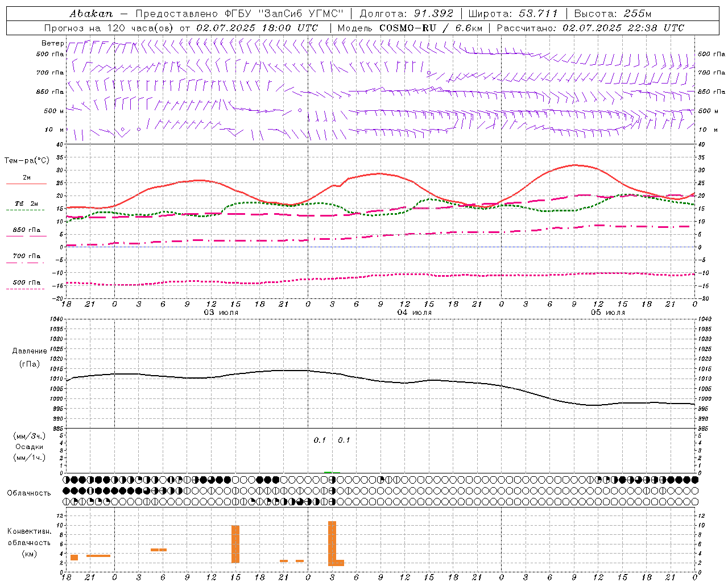The width and height of the screenshot is (728, 582).
Task: Click the Высота: 255м header field
Action: pos(613,13)
